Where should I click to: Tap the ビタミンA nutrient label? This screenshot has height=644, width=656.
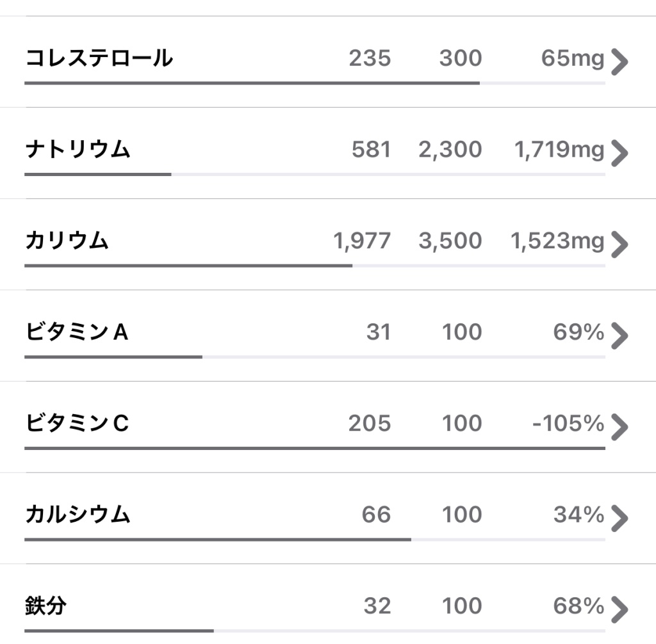click(x=77, y=332)
